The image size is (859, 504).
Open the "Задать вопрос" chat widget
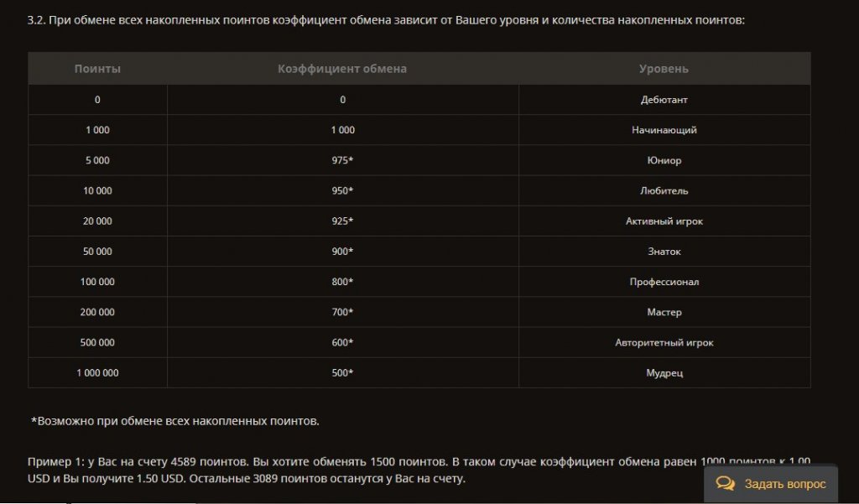pos(772,483)
